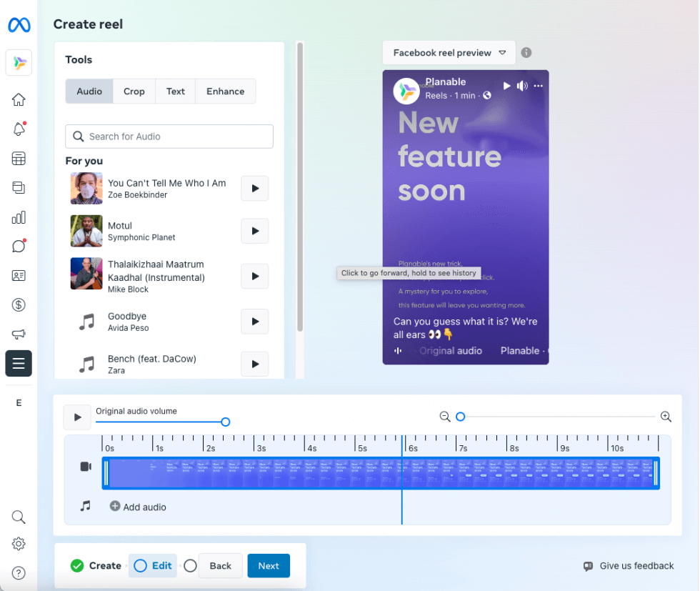Open All Tools from the highlighted hamburger icon
Image resolution: width=700 pixels, height=591 pixels.
tap(19, 363)
